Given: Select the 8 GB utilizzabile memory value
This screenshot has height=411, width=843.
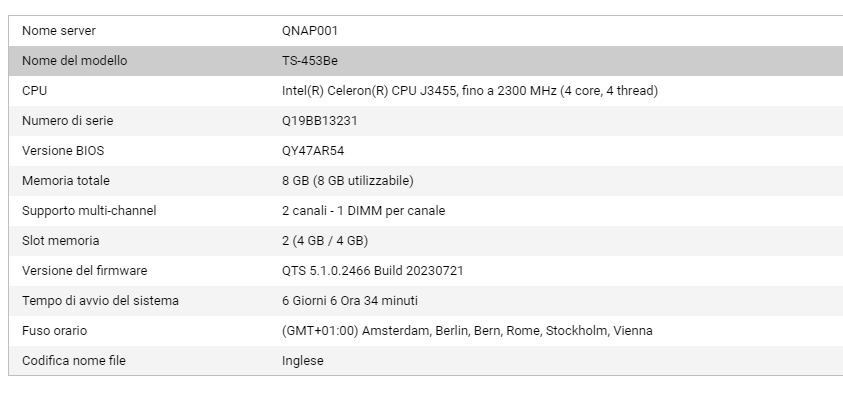Looking at the screenshot, I should click(x=347, y=181).
